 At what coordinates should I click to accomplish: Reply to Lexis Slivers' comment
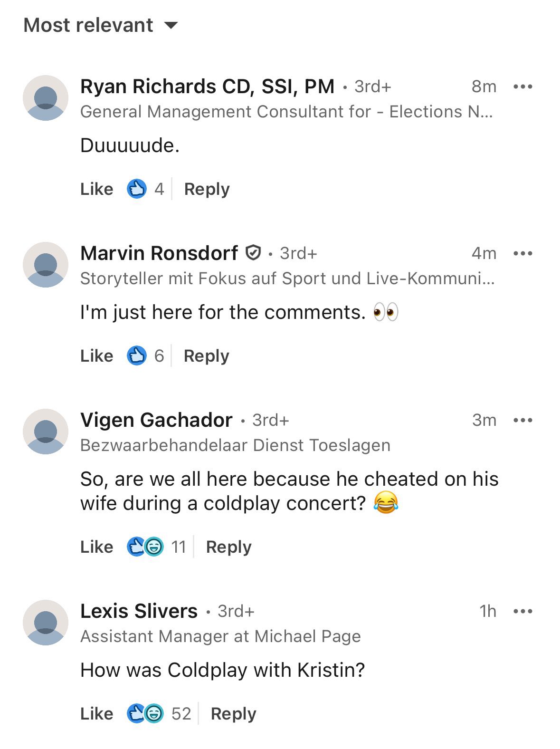pos(233,714)
